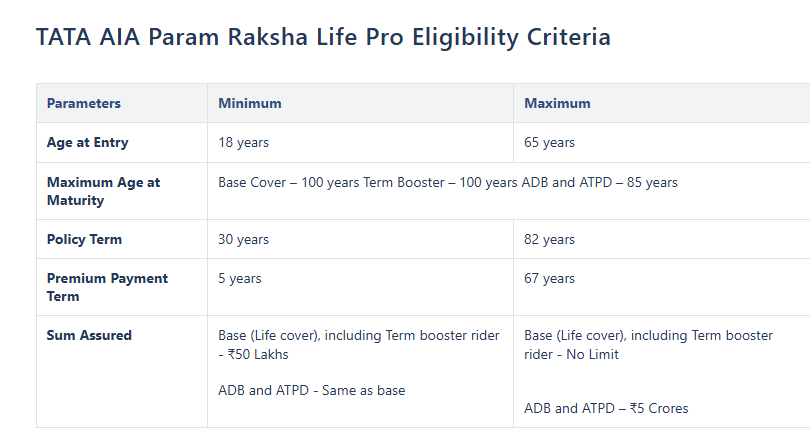This screenshot has height=439, width=810.
Task: Click the 65 years maximum entry age
Action: click(x=549, y=142)
